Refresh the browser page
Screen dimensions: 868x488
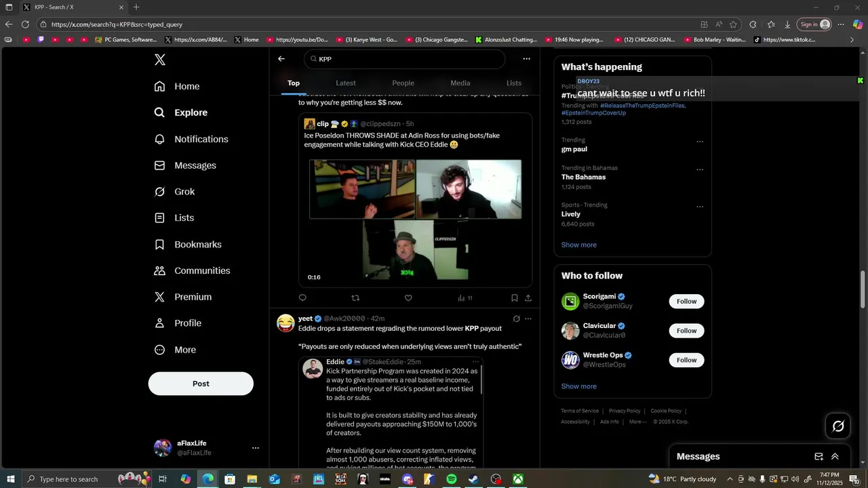(x=25, y=24)
